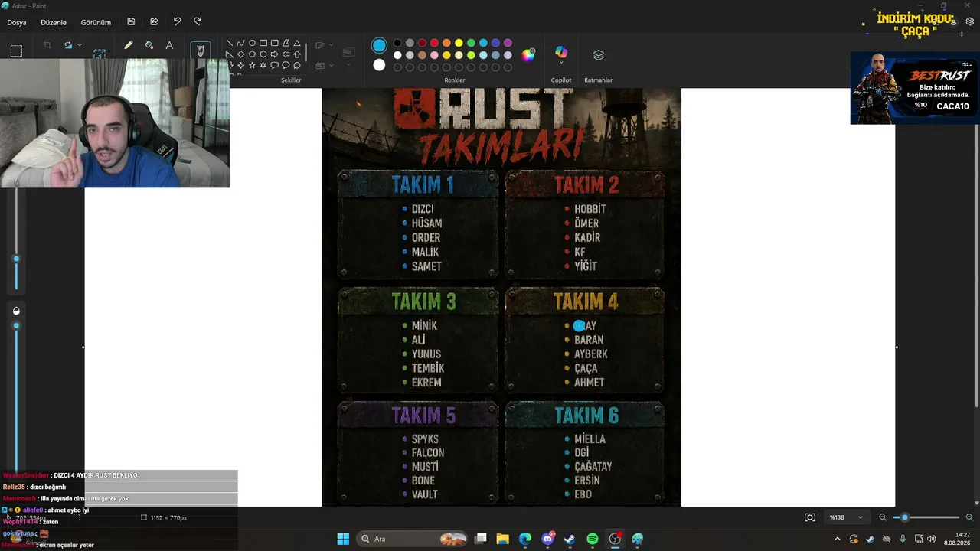Screen dimensions: 980x551
Task: Save the Paint drawing with the disk icon
Action: pyautogui.click(x=131, y=22)
